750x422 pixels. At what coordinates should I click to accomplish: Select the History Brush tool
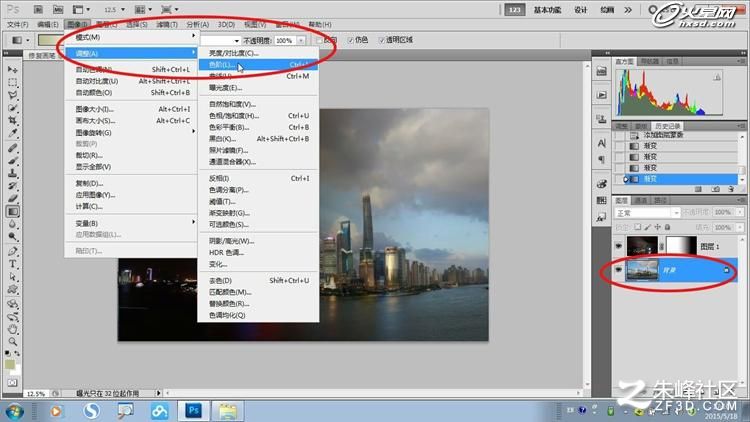point(12,186)
